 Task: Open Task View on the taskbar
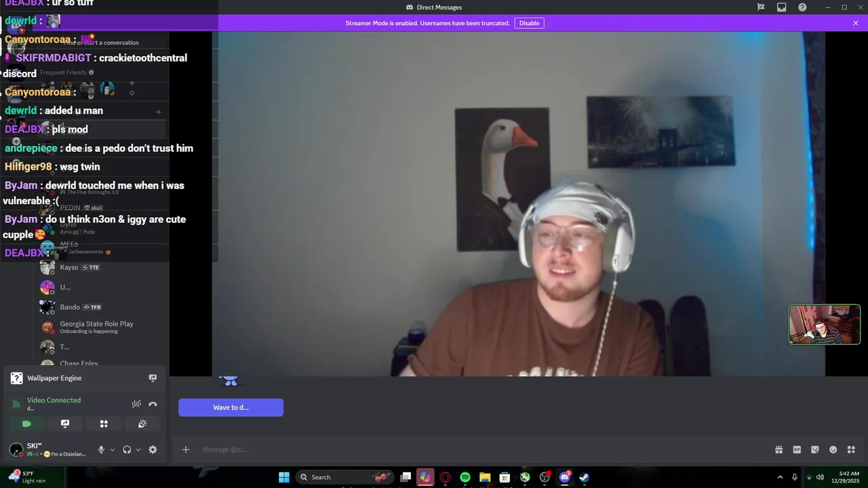[406, 477]
